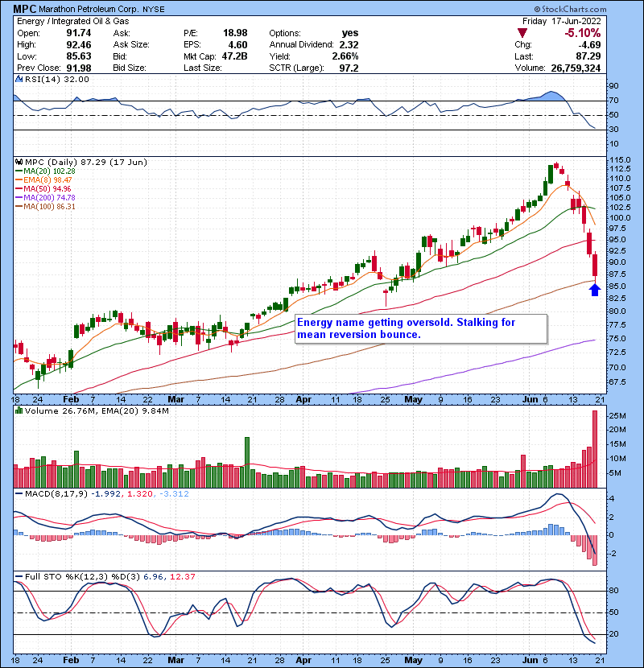The image size is (644, 668).
Task: Click the date Friday 17-Jun-2022
Action: coord(562,21)
